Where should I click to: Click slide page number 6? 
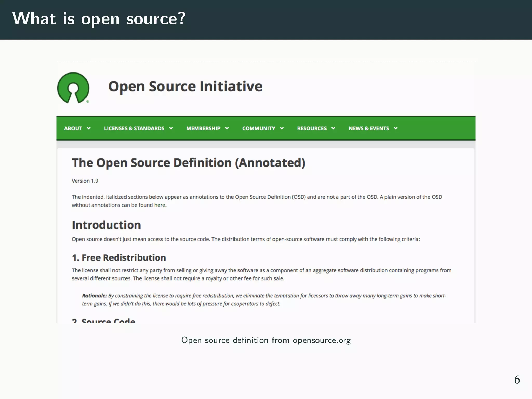517,380
